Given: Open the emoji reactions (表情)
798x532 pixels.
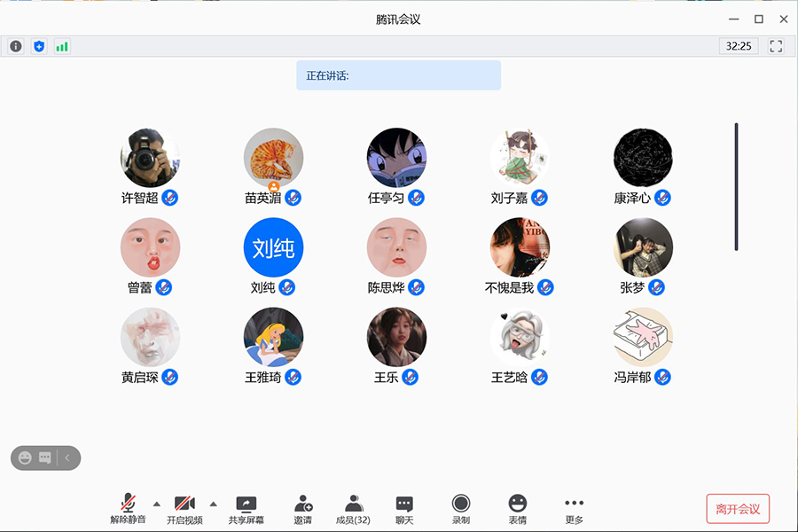Looking at the screenshot, I should (518, 509).
